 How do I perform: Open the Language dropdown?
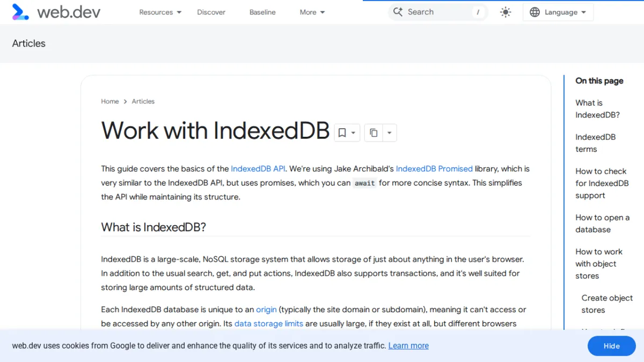pyautogui.click(x=558, y=12)
